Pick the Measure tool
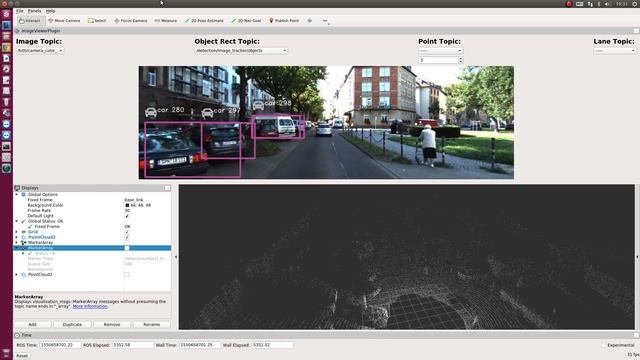Screen dimensions: 640x360 [x=166, y=20]
